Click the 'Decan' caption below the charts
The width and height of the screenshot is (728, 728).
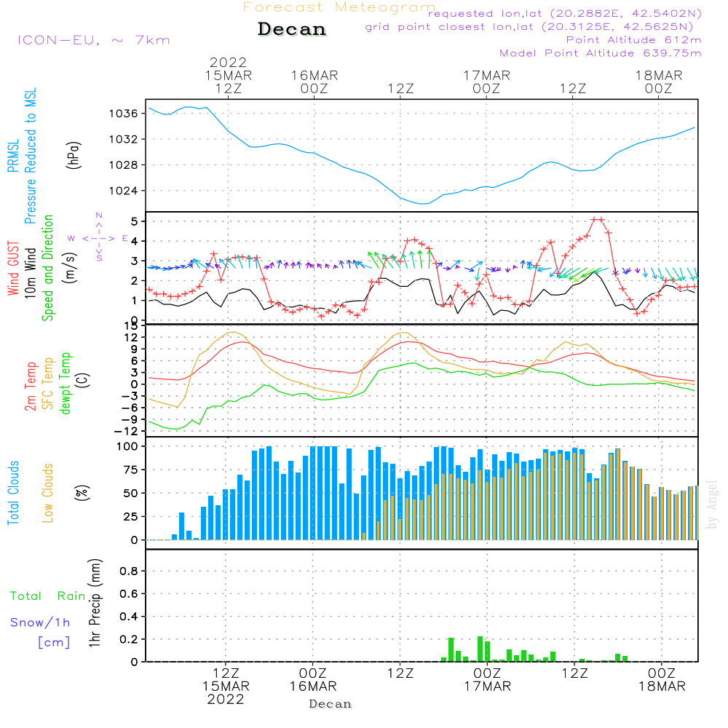330,704
